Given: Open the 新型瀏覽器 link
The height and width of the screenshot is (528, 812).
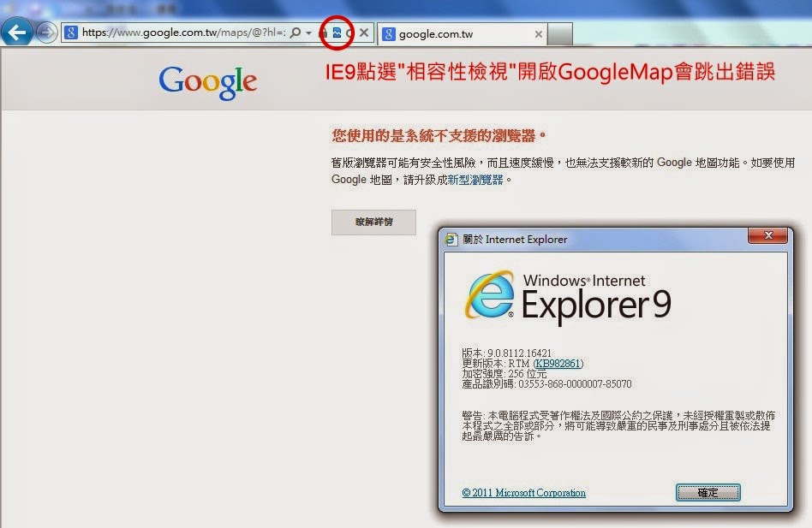Looking at the screenshot, I should (475, 180).
